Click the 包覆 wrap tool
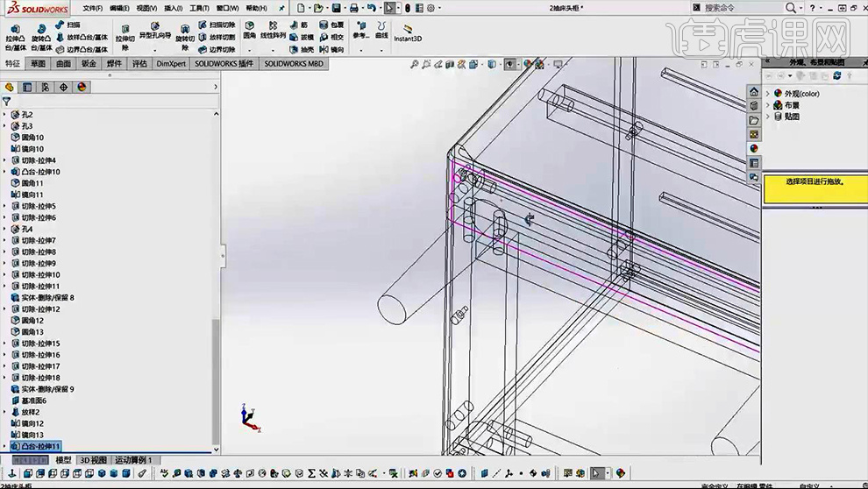Screen dimensions: 868x489 (x=331, y=25)
